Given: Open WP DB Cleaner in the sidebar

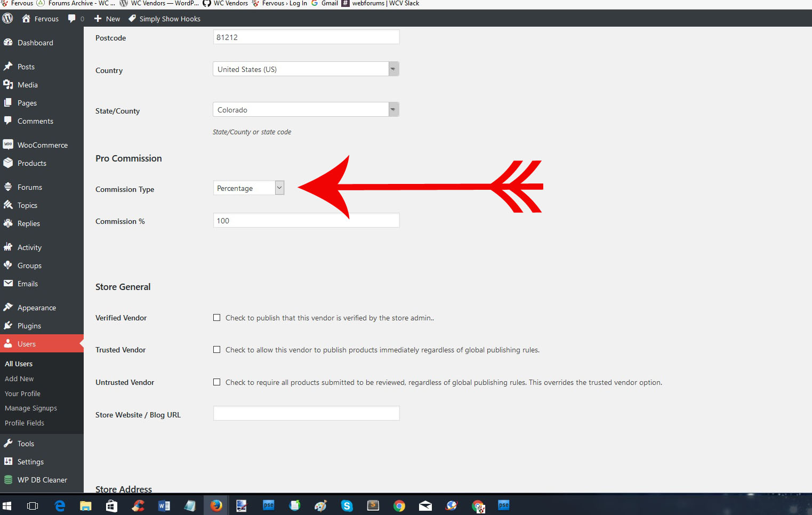Looking at the screenshot, I should [x=42, y=480].
